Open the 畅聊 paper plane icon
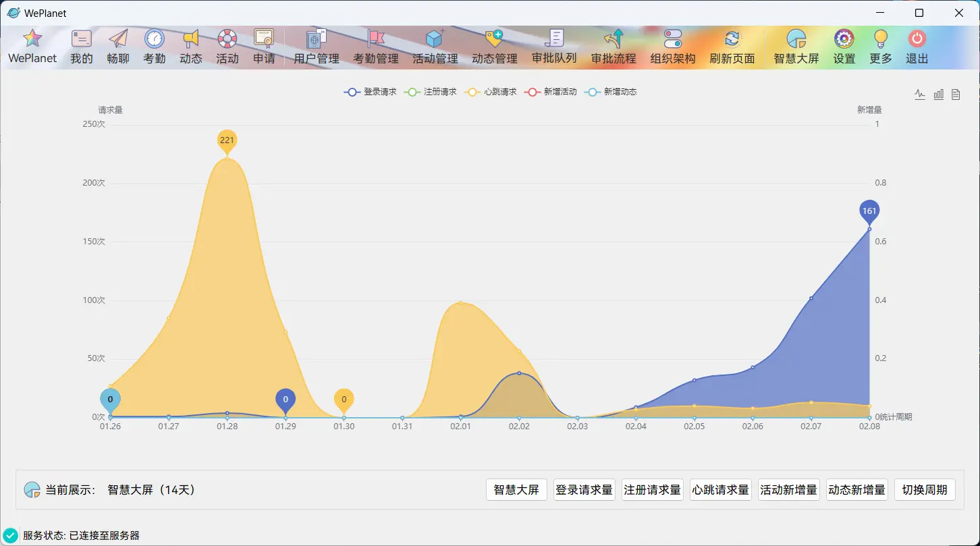 [118, 38]
